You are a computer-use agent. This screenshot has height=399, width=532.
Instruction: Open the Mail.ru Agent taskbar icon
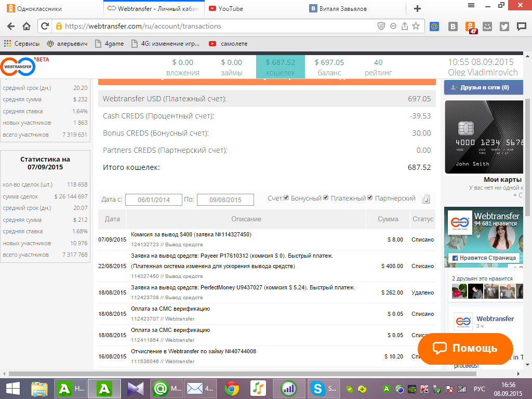167,389
